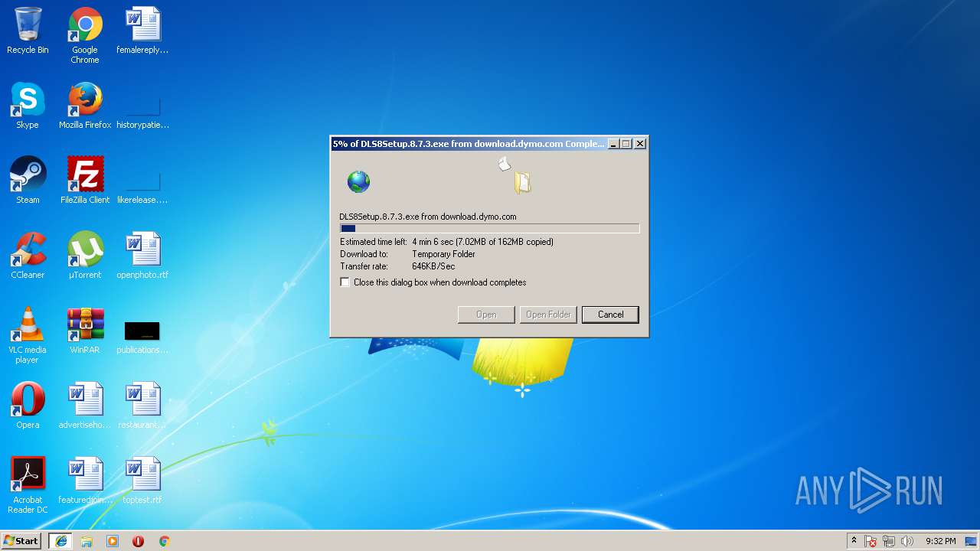Select the Steam desktop shortcut
The image size is (980, 551).
(x=28, y=181)
